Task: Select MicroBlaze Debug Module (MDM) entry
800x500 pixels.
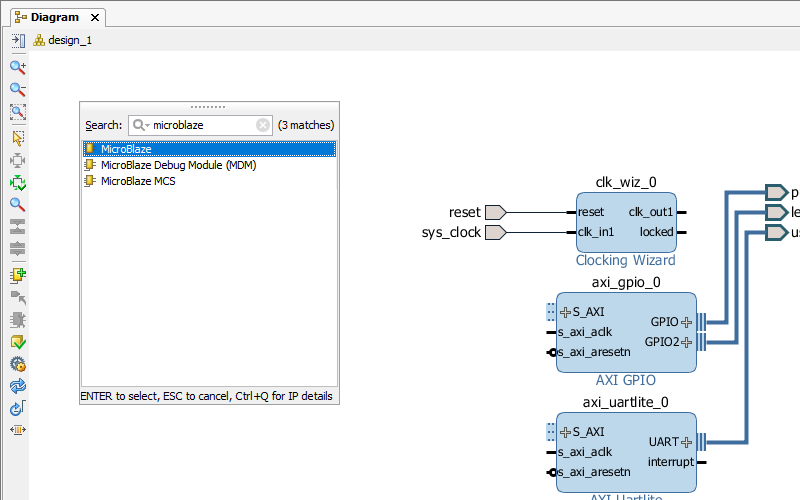Action: (x=209, y=165)
